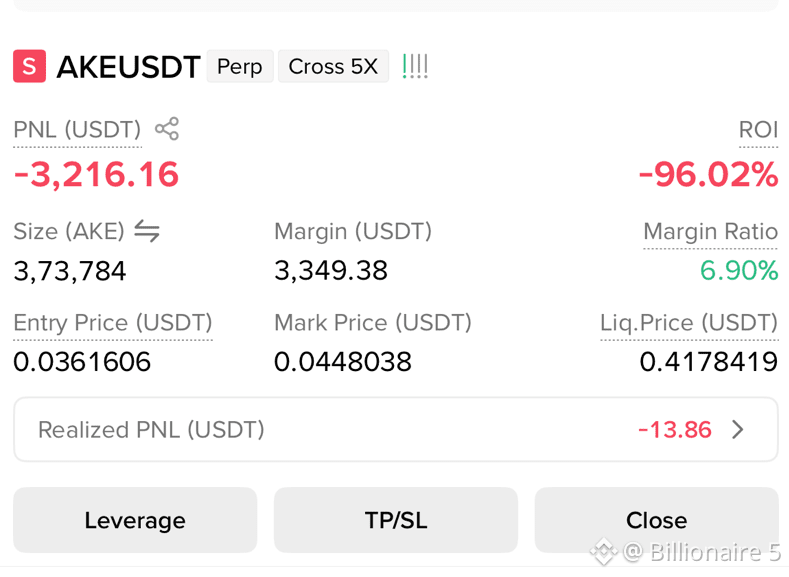The height and width of the screenshot is (577, 789).
Task: Tap the ROI label for explanation
Action: click(x=758, y=130)
